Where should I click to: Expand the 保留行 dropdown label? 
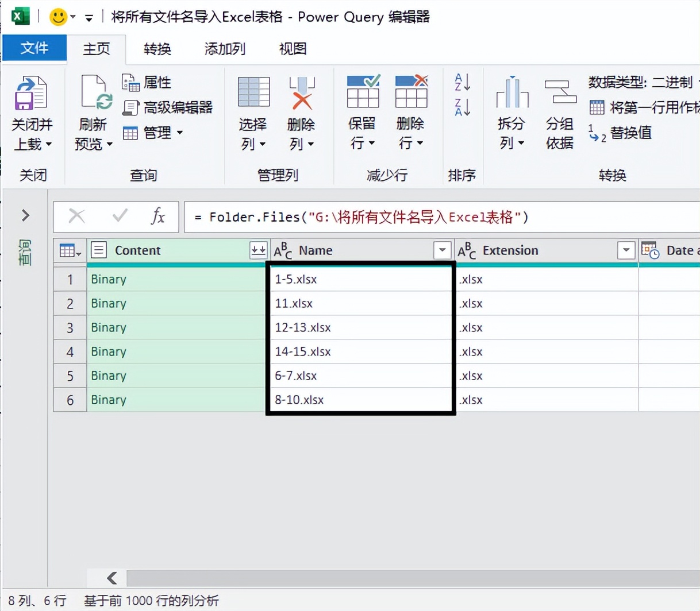pos(362,142)
